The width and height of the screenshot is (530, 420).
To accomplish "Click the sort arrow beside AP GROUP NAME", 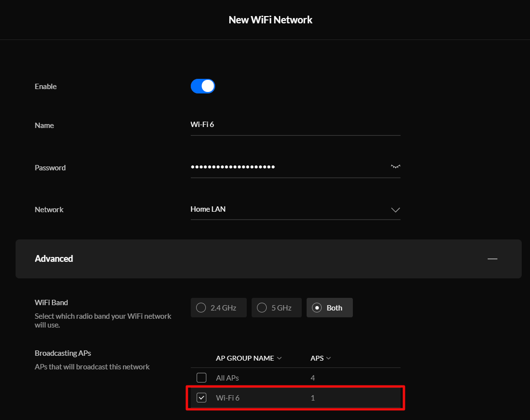I will tap(279, 358).
